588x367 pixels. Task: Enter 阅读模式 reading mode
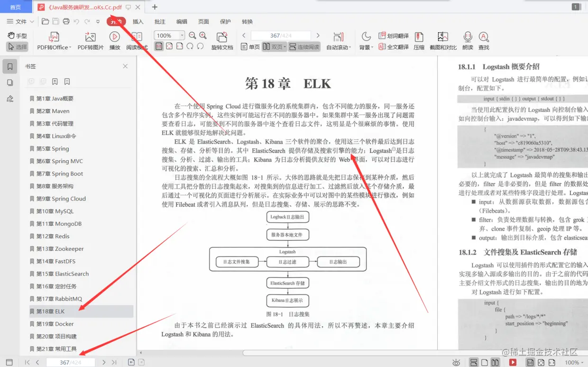click(x=137, y=41)
